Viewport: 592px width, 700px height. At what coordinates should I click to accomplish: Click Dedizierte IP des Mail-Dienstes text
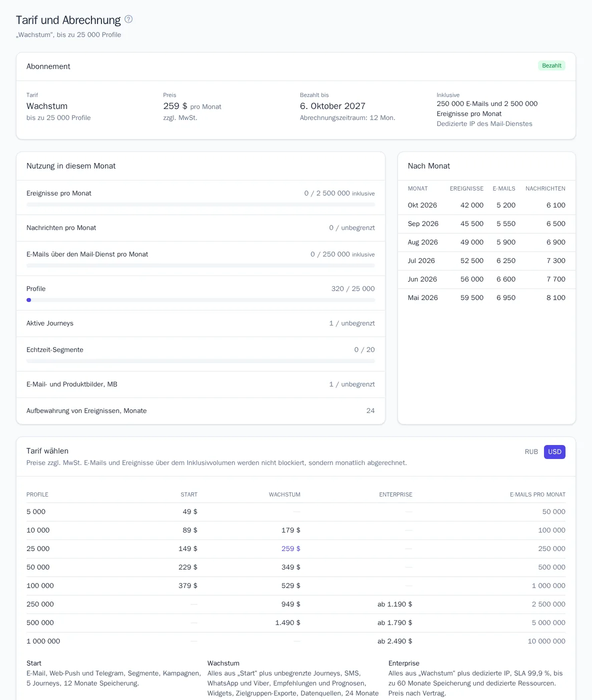pos(484,124)
